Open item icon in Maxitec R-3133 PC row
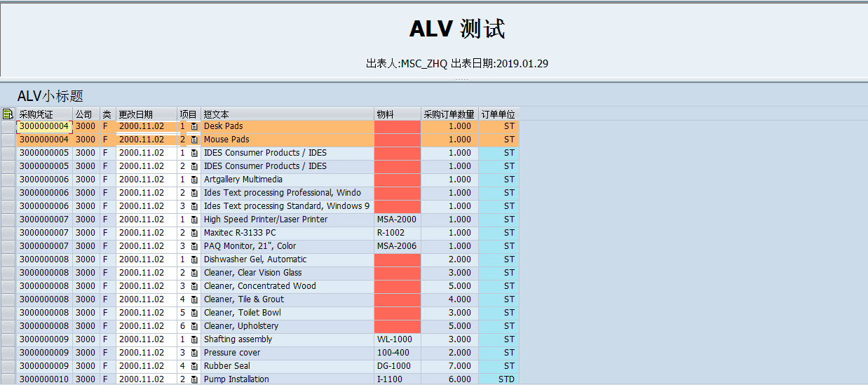 pos(194,233)
